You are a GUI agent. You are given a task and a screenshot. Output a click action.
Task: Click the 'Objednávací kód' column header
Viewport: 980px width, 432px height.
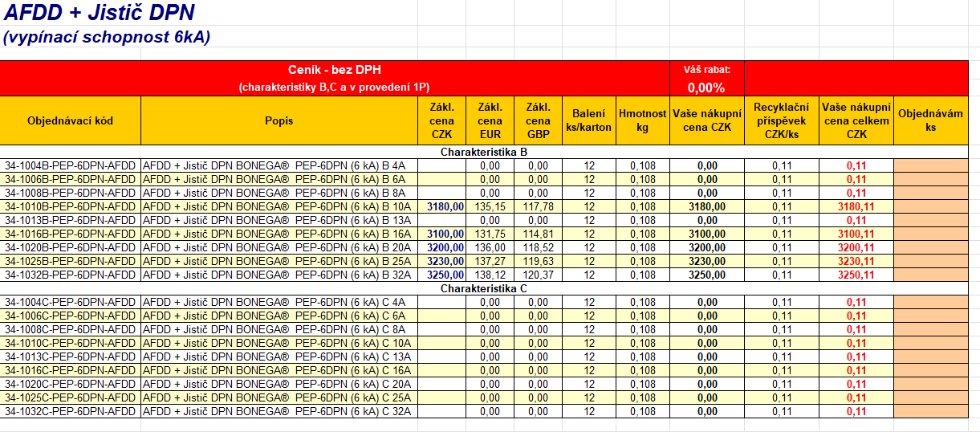(x=71, y=120)
